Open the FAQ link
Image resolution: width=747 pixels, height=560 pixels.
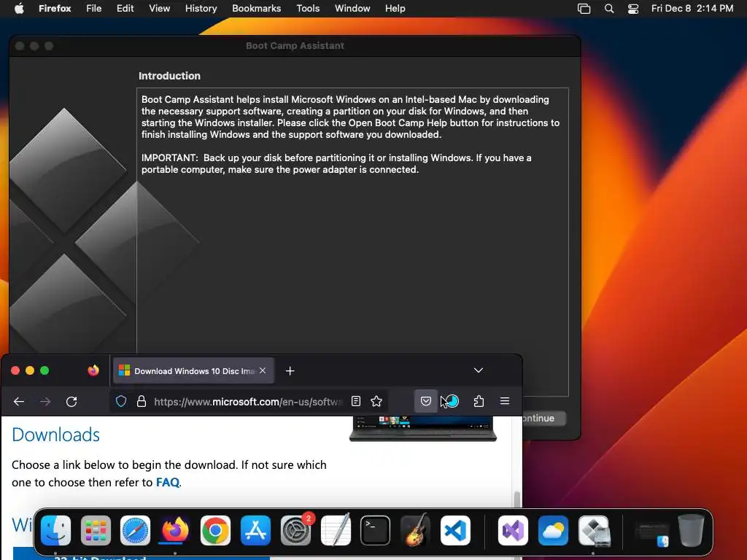168,483
